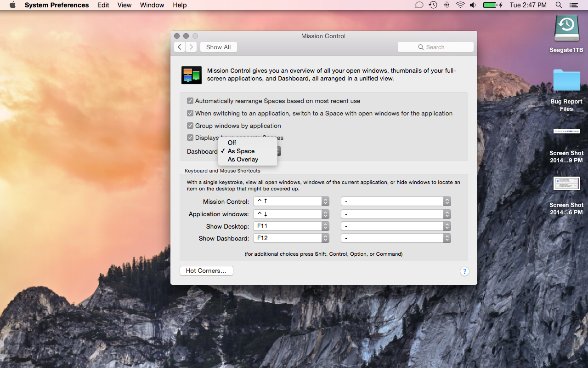Uncheck Group windows by application
Viewport: 588px width, 368px height.
pos(190,126)
